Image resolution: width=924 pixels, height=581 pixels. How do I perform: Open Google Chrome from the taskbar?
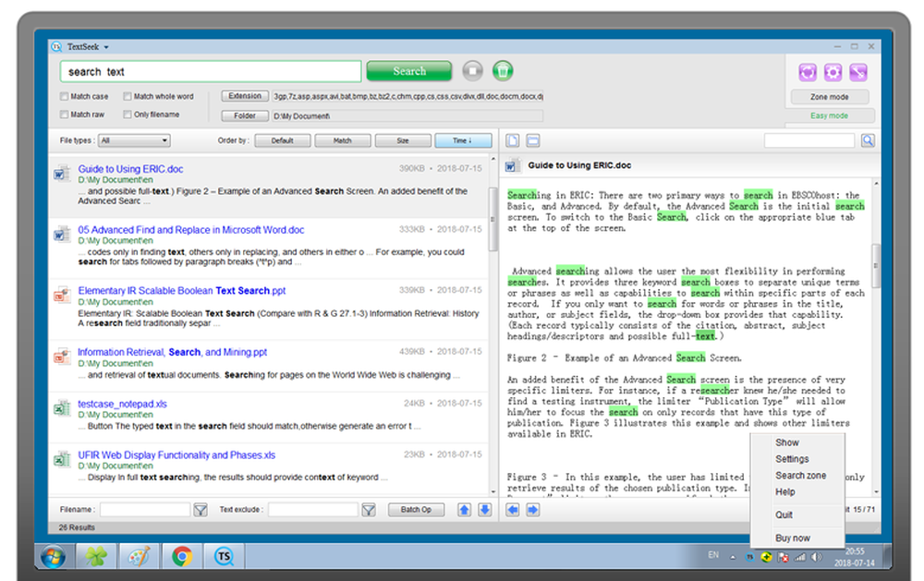pyautogui.click(x=182, y=556)
